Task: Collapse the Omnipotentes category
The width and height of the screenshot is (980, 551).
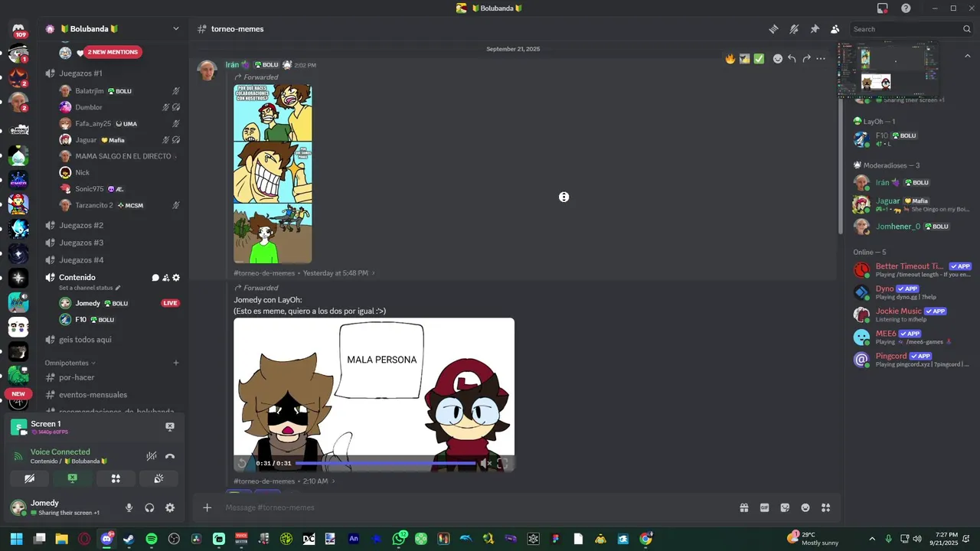Action: (70, 363)
